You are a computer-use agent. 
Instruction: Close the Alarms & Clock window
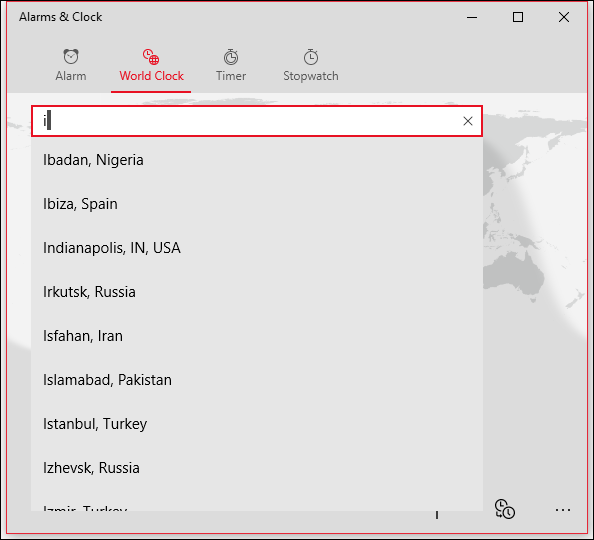tap(564, 17)
